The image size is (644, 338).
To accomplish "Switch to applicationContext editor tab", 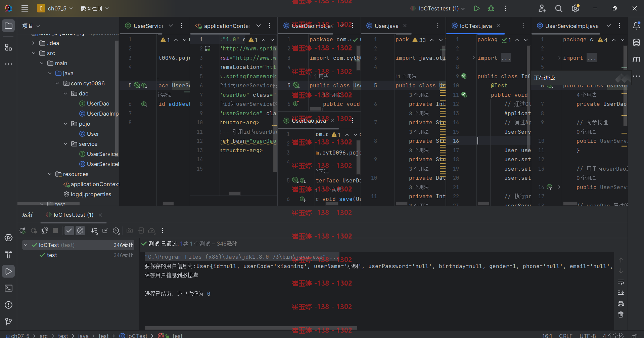I will 222,26.
